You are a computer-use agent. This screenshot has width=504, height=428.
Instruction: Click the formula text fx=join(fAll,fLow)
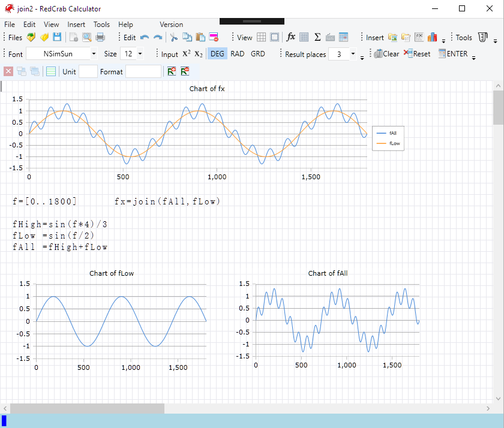pos(167,201)
